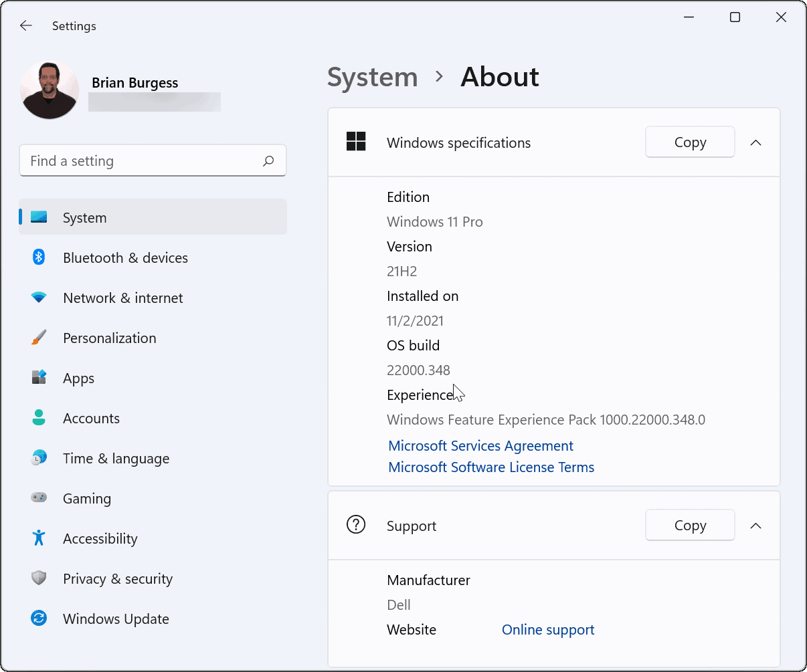Click the Windows 11 Pro edition value

(x=435, y=222)
